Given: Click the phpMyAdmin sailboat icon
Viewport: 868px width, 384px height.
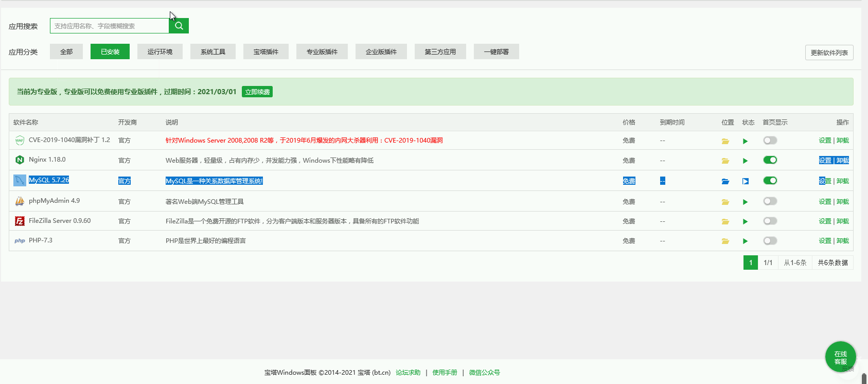Looking at the screenshot, I should pos(20,201).
